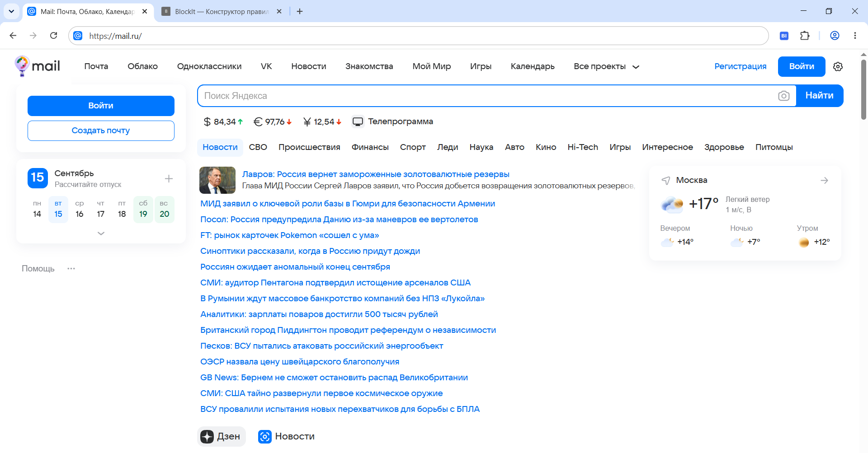Open the BlockIt extension icon in toolbar
The image size is (868, 453).
(784, 36)
